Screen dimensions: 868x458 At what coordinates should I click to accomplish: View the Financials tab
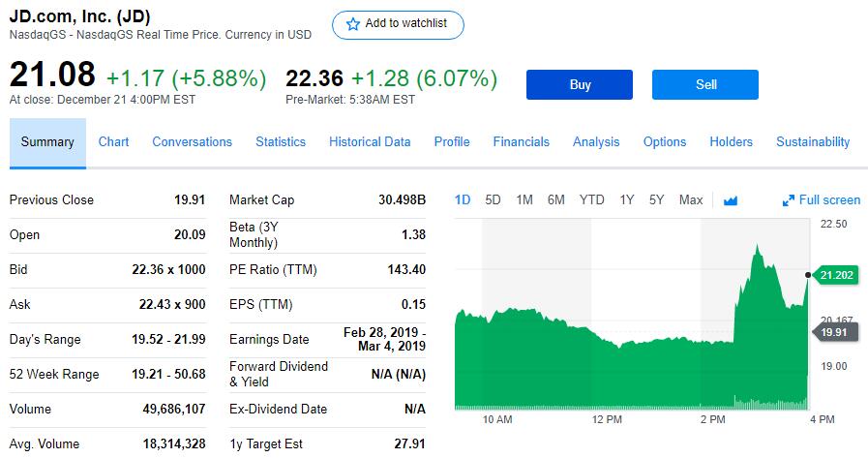pos(521,141)
